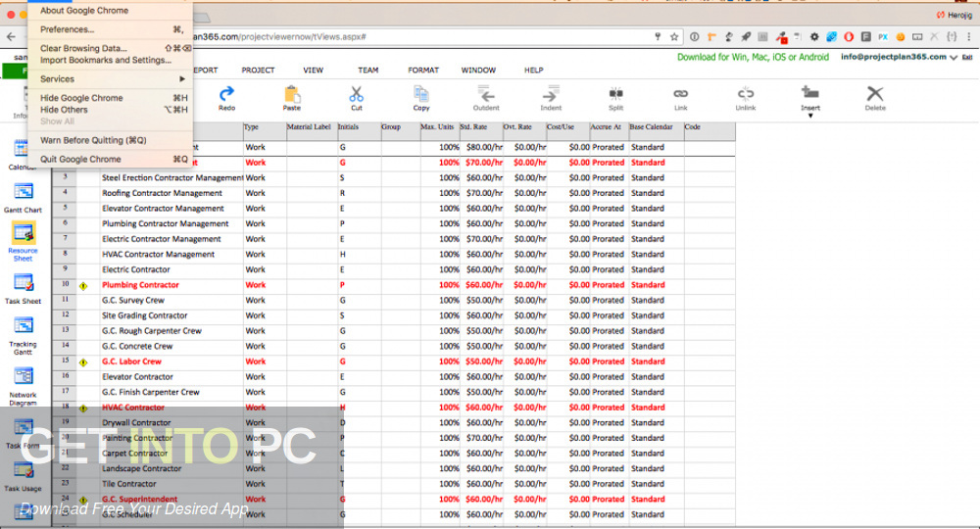Open the TEAM menu
The width and height of the screenshot is (980, 529).
click(368, 70)
